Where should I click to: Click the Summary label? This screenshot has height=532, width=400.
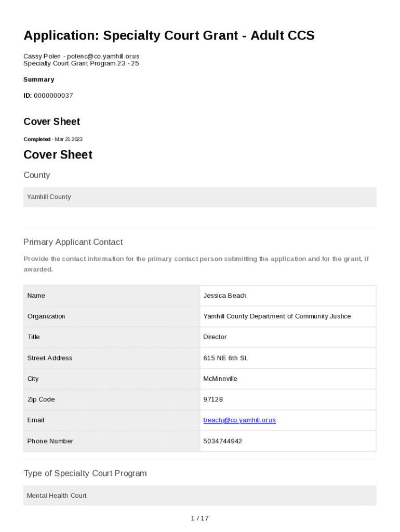[x=39, y=79]
